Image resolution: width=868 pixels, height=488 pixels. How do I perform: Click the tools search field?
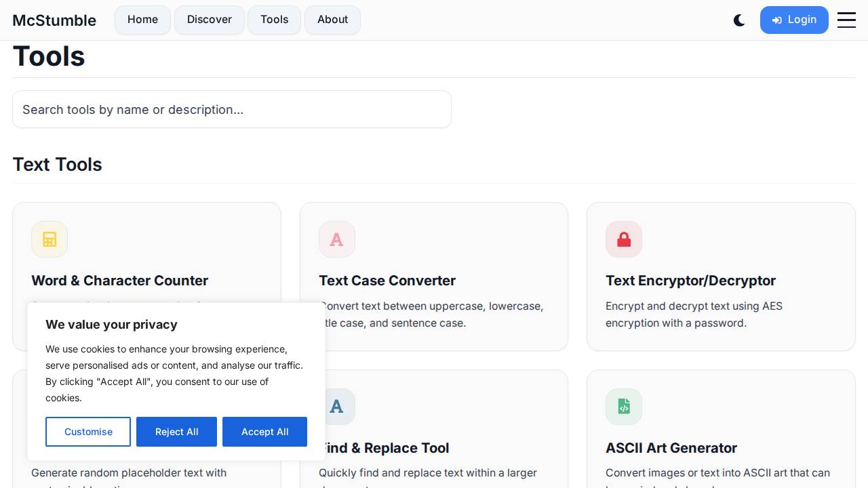[x=231, y=109]
